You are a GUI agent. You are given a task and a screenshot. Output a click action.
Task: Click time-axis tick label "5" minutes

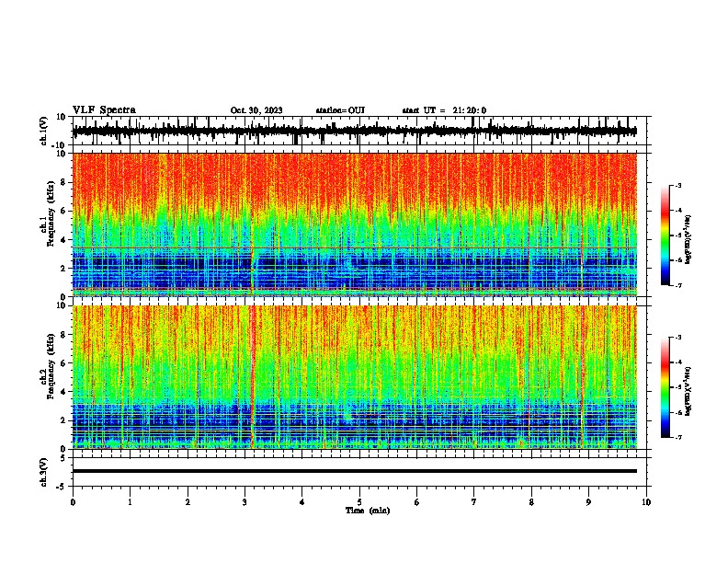(359, 502)
